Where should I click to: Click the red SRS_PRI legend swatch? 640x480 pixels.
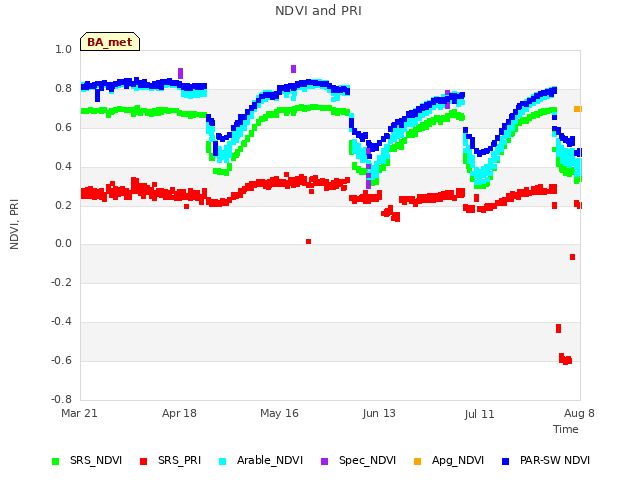(143, 461)
